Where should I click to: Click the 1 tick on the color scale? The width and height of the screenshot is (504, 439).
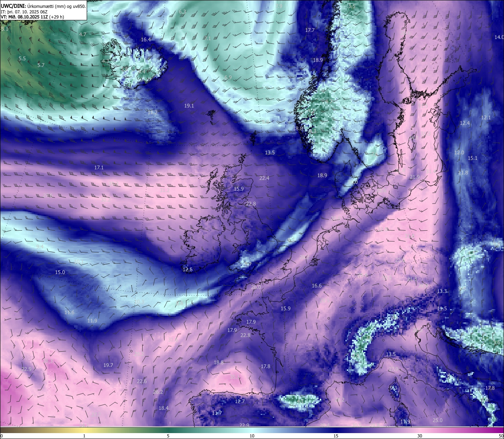(84, 436)
